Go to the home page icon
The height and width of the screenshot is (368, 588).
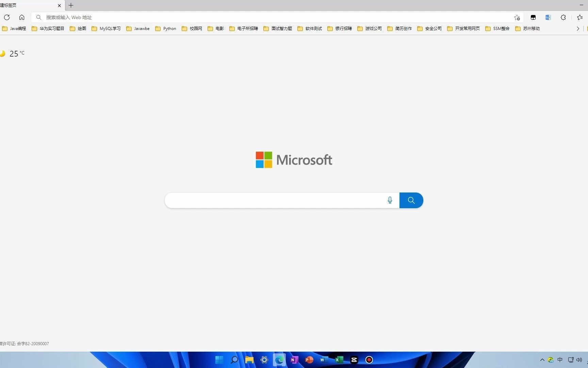tap(22, 17)
